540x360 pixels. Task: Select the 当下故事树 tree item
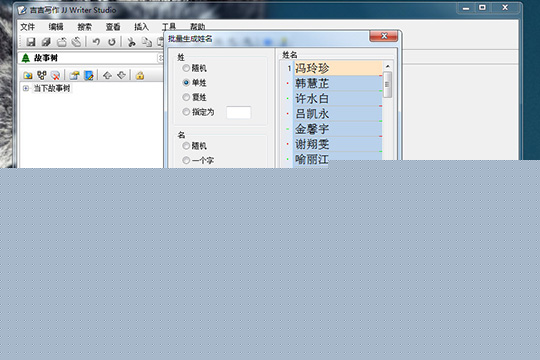(52, 89)
